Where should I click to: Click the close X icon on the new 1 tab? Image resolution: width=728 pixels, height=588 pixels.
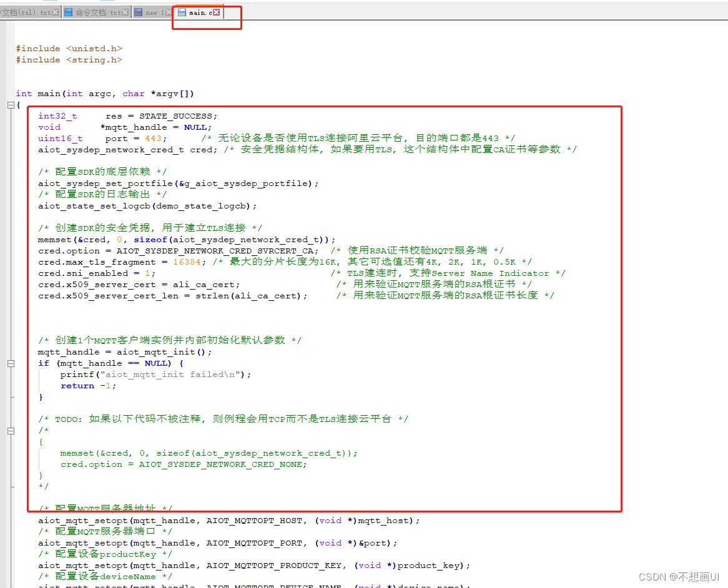click(x=168, y=12)
